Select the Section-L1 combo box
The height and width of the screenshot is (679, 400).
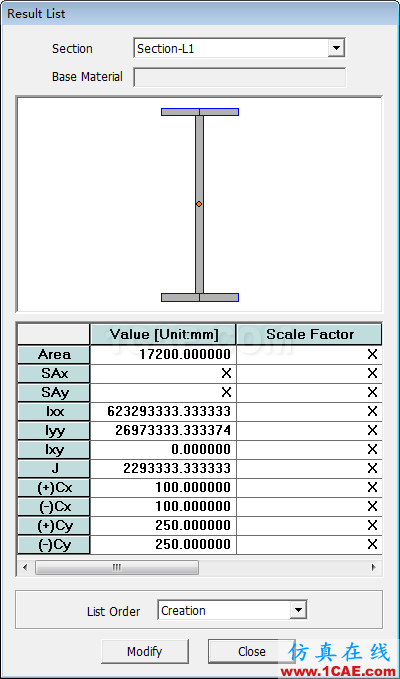pos(239,48)
